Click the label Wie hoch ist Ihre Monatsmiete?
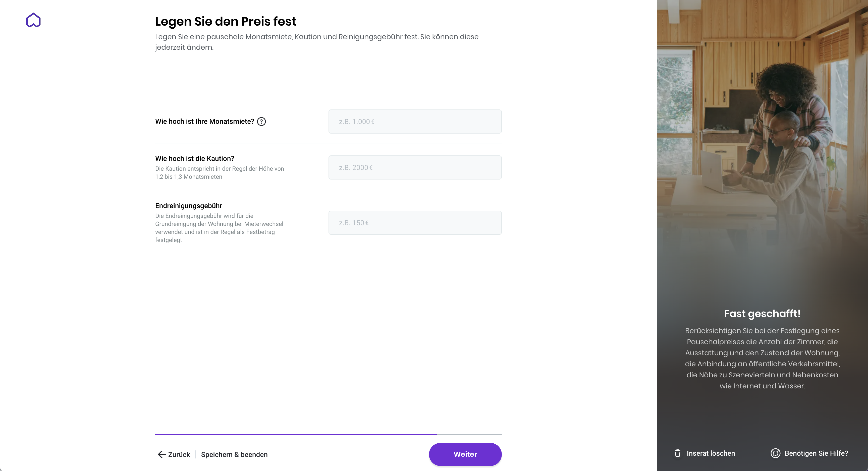This screenshot has height=471, width=868. 204,122
